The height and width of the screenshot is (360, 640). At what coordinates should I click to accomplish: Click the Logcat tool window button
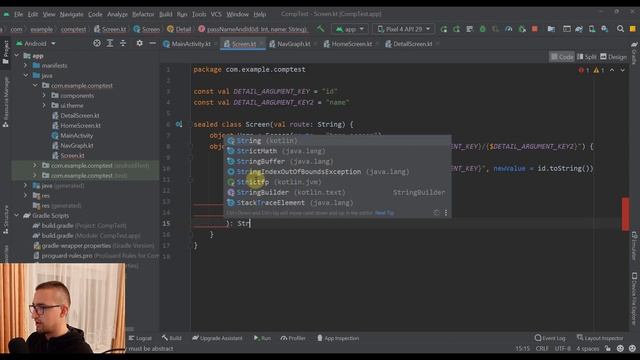pyautogui.click(x=140, y=338)
